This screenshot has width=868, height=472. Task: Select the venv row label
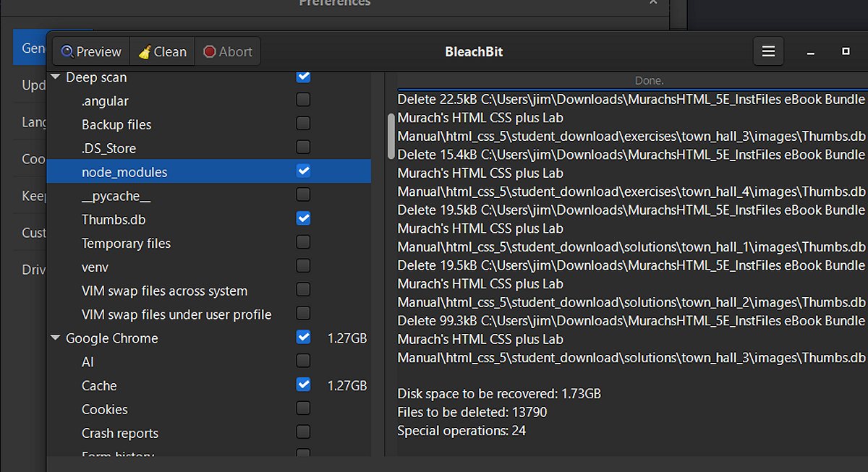[95, 267]
